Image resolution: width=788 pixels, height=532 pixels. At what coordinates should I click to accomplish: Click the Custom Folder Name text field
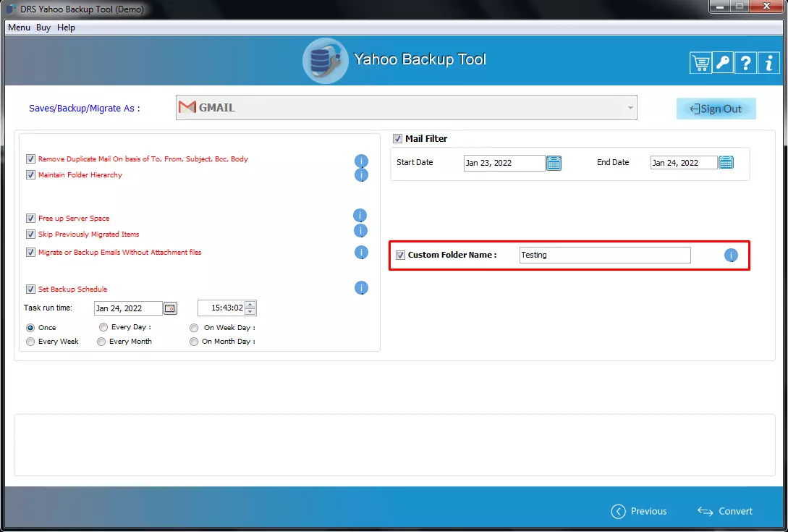[605, 255]
